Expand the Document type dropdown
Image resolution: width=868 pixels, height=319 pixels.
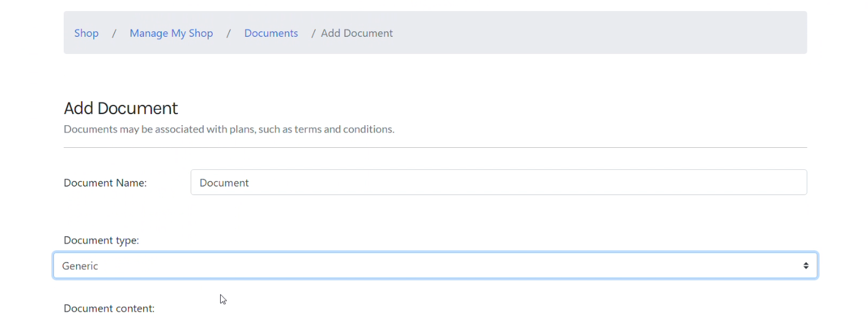coord(435,266)
